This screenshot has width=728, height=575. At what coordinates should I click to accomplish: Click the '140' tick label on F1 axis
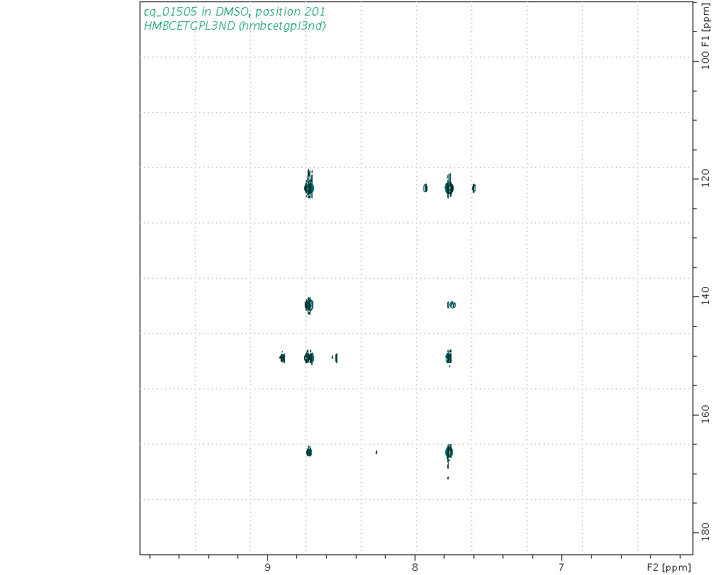pos(706,296)
